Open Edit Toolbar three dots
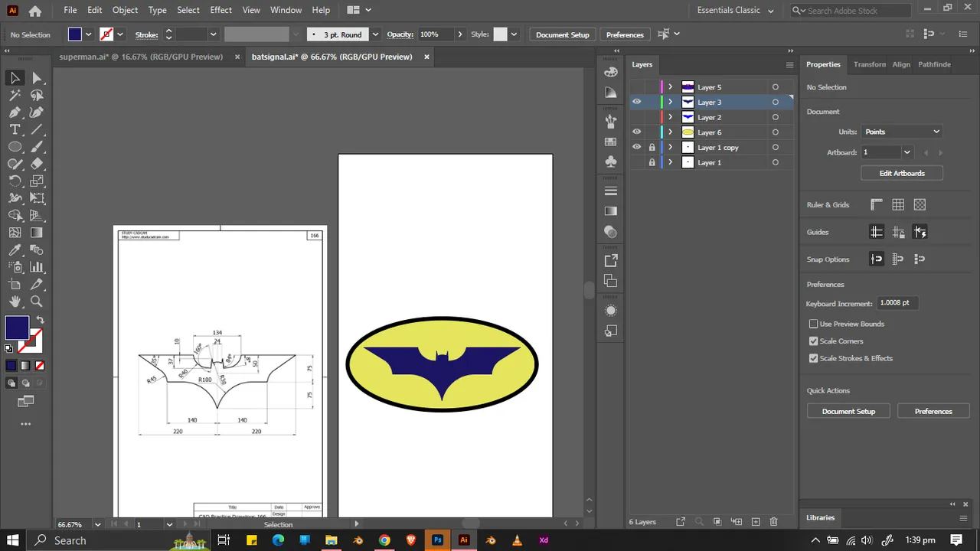Viewport: 980px width, 551px height. pyautogui.click(x=25, y=424)
